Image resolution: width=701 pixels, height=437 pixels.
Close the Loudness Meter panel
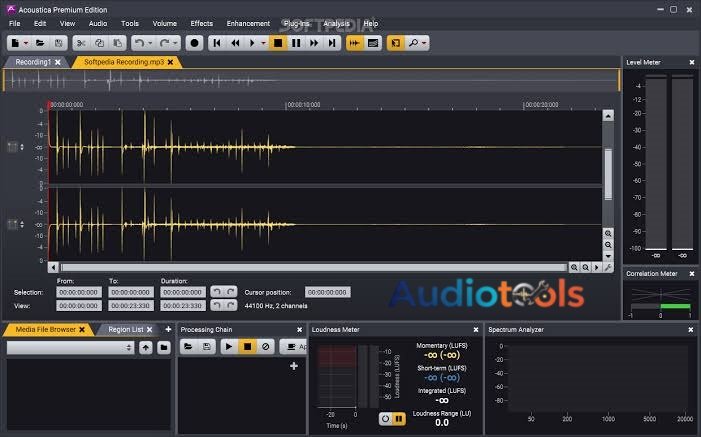[x=476, y=330]
